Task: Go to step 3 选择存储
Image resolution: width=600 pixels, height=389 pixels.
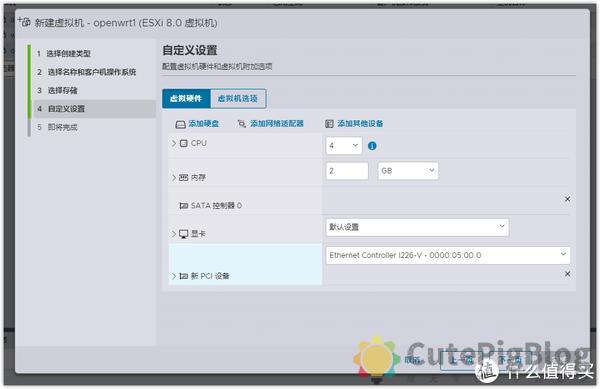Action: 62,90
